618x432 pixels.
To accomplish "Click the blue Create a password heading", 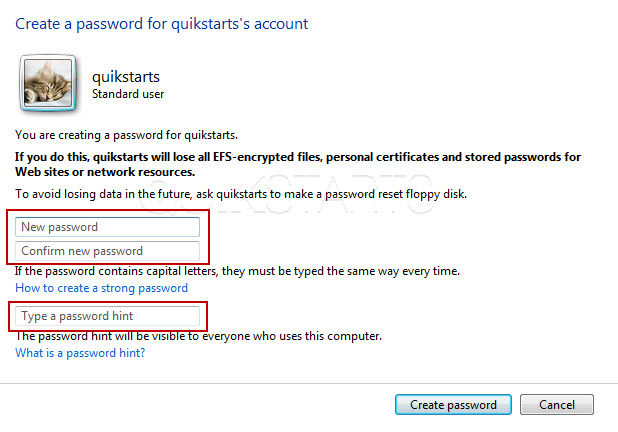I will pyautogui.click(x=162, y=24).
